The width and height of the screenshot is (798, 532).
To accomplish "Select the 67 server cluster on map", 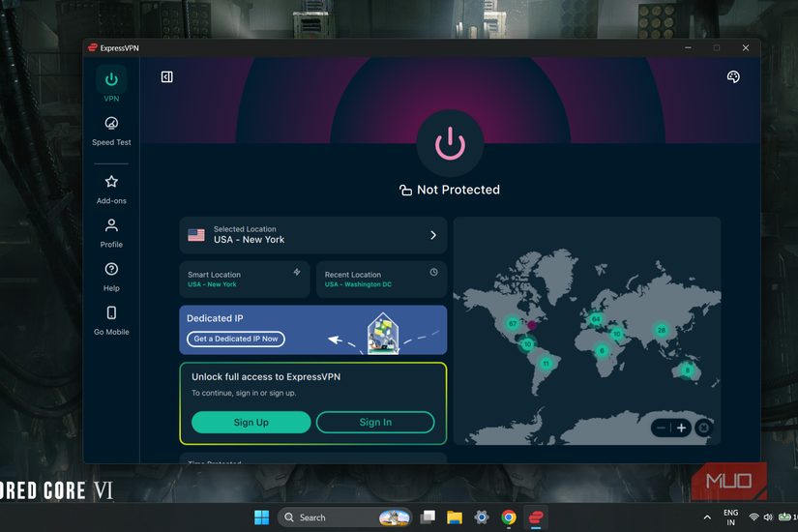I will tap(513, 323).
